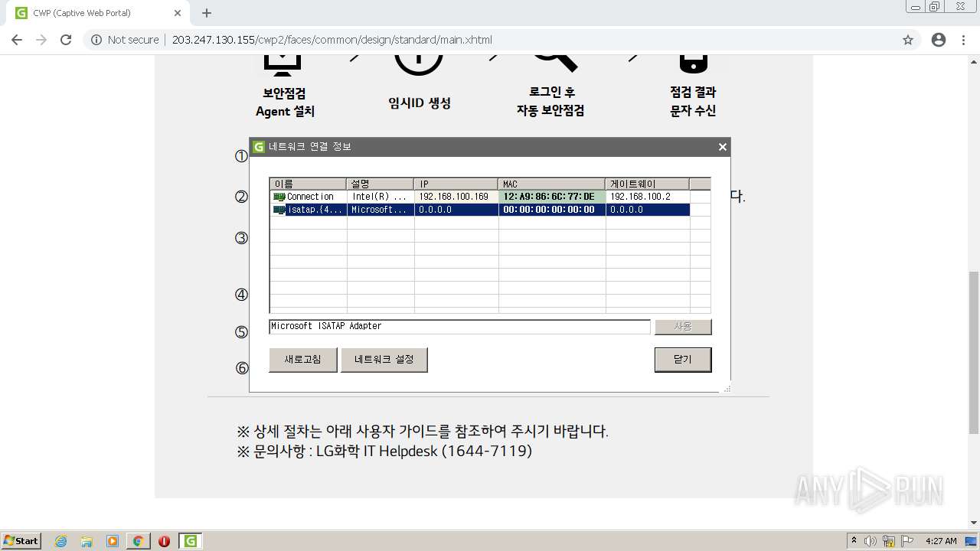Click the green G agent taskbar button
This screenshot has width=980, height=551.
pos(190,541)
